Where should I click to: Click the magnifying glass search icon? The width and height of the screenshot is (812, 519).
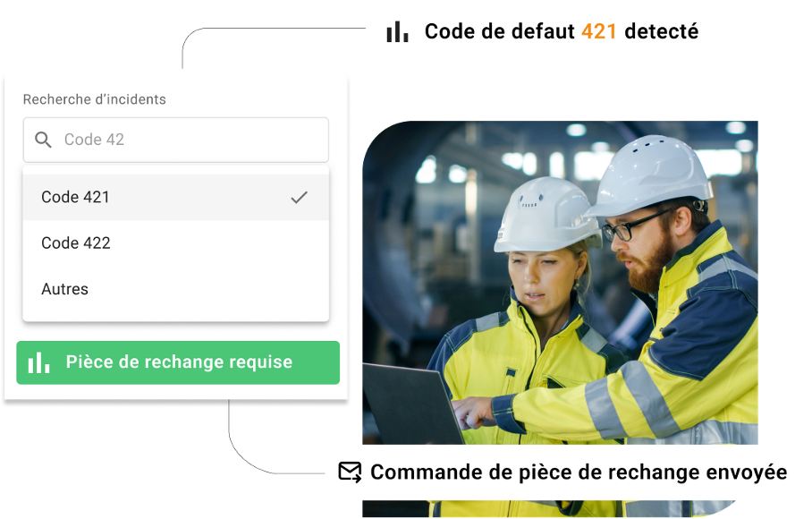click(43, 140)
